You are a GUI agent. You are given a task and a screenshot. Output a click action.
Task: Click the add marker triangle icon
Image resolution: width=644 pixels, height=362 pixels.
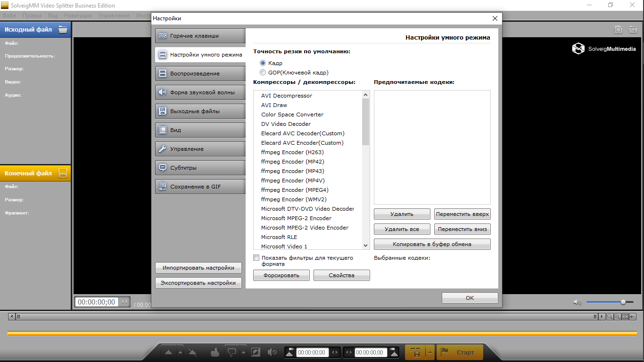[168, 352]
